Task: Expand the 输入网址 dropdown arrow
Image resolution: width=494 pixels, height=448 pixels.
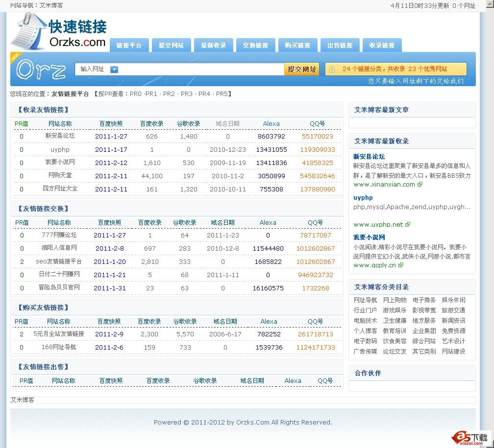Action: point(114,70)
